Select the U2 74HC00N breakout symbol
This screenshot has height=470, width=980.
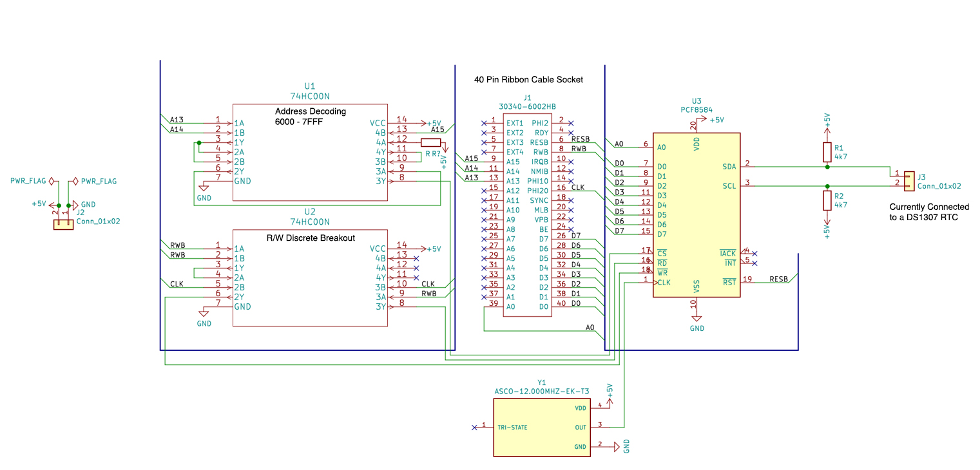pos(309,277)
